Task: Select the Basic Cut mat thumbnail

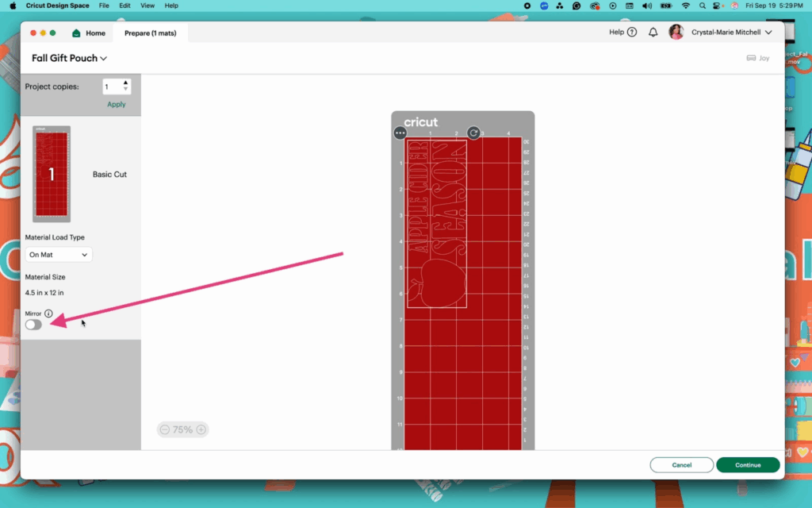Action: click(52, 174)
